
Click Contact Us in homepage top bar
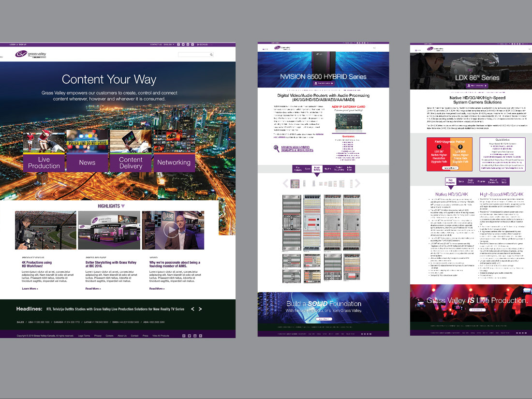[x=156, y=44]
